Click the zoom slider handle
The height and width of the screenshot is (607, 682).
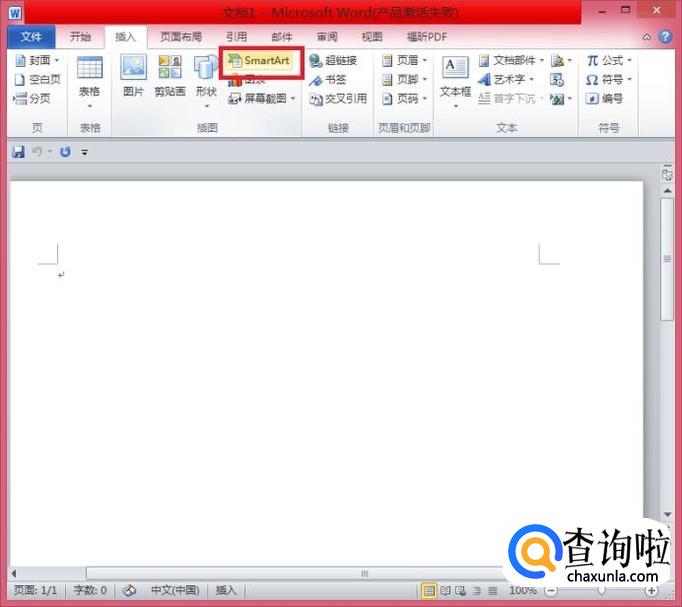click(x=601, y=590)
